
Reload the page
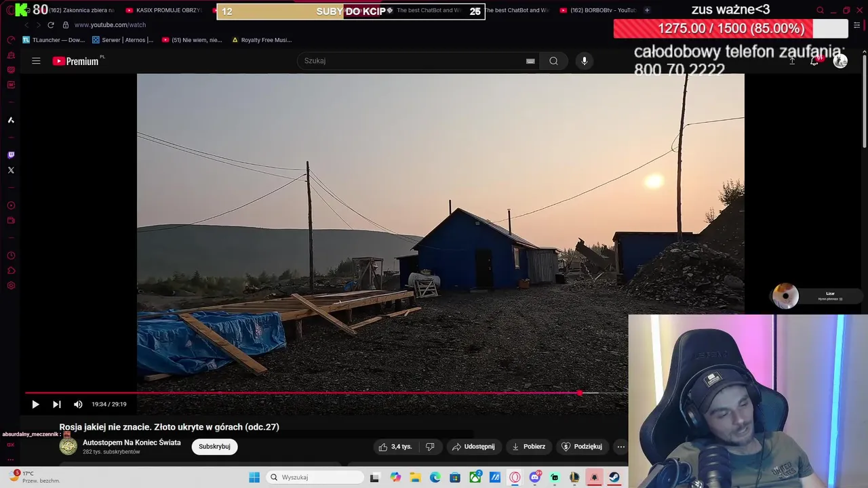click(50, 25)
